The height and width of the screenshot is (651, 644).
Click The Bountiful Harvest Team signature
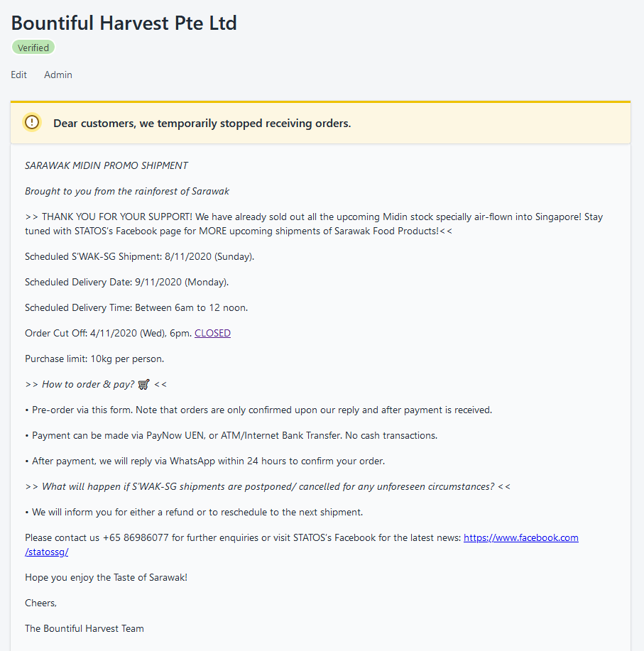[84, 628]
